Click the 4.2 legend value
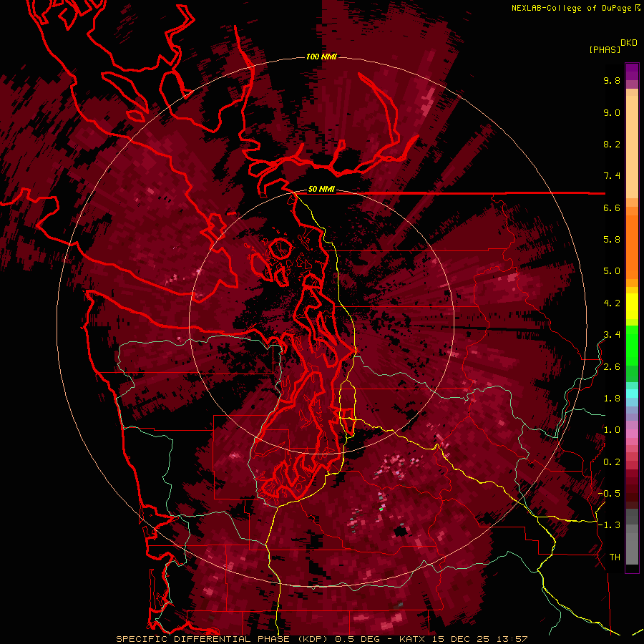Image resolution: width=644 pixels, height=644 pixels. click(x=612, y=303)
